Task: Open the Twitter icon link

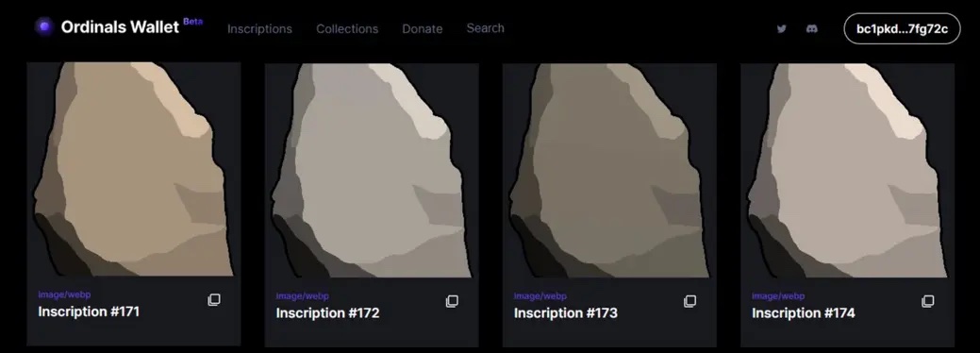Action: pos(781,29)
